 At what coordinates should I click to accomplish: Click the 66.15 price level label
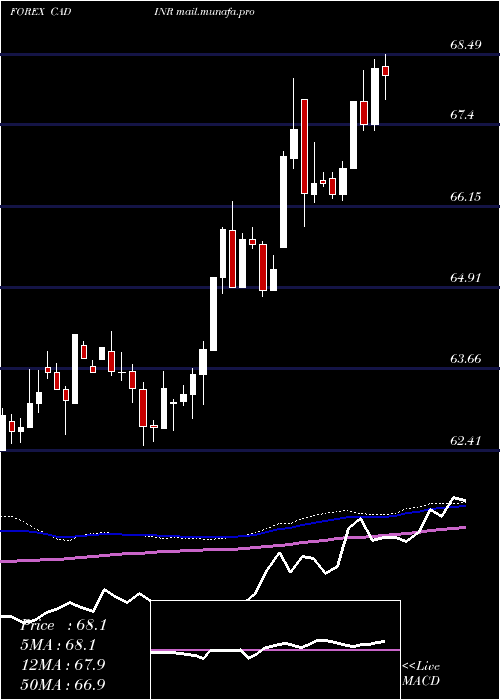tap(465, 196)
